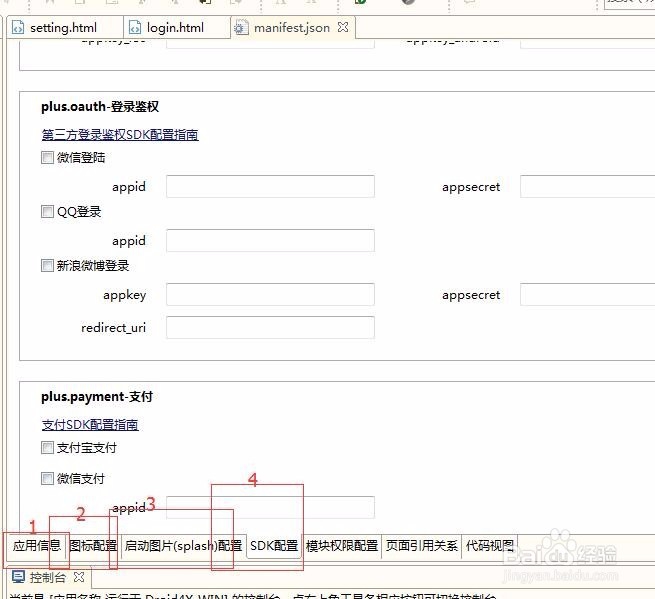Click the login.html file icon
This screenshot has height=599, width=655.
point(135,28)
